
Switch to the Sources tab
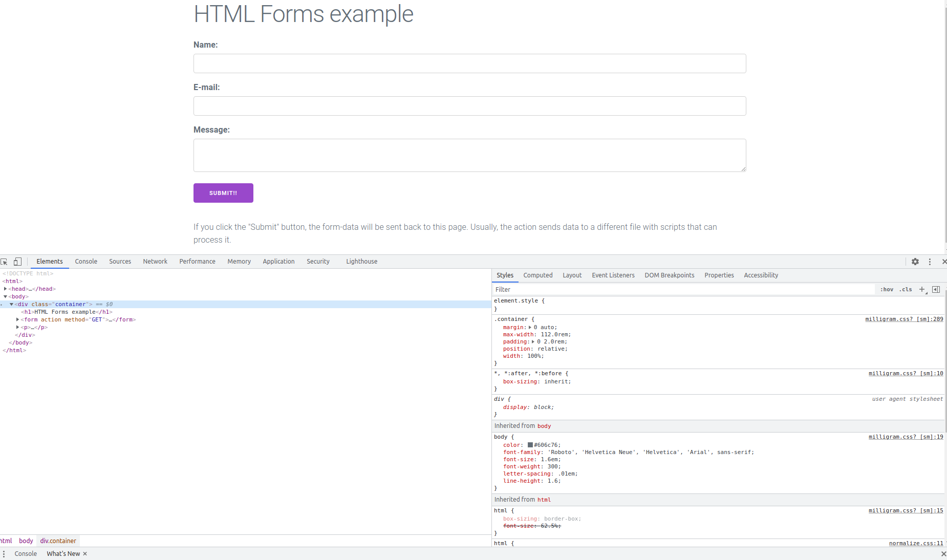pyautogui.click(x=120, y=262)
